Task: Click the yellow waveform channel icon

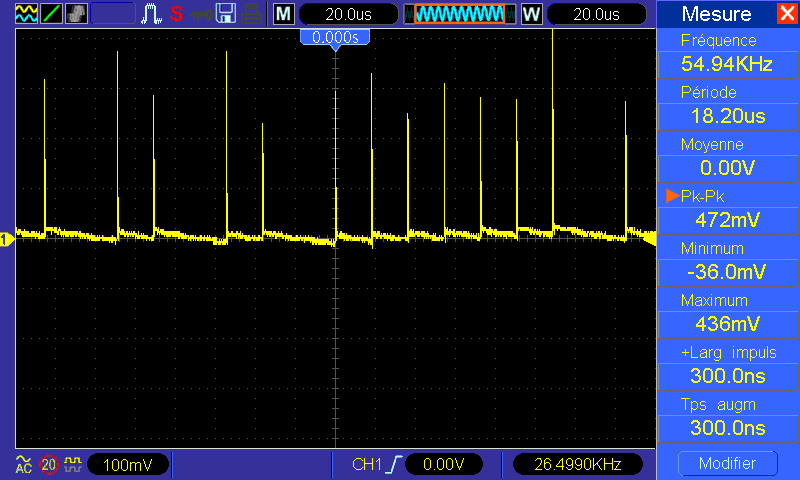Action: pos(24,14)
